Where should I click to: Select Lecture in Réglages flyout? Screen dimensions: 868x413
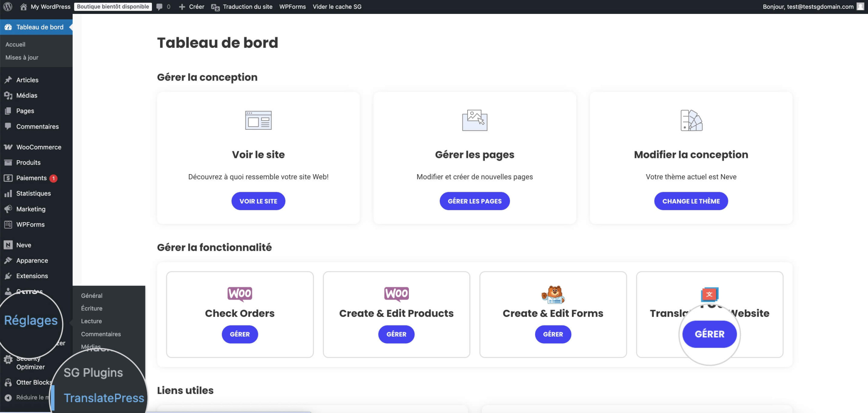tap(91, 321)
